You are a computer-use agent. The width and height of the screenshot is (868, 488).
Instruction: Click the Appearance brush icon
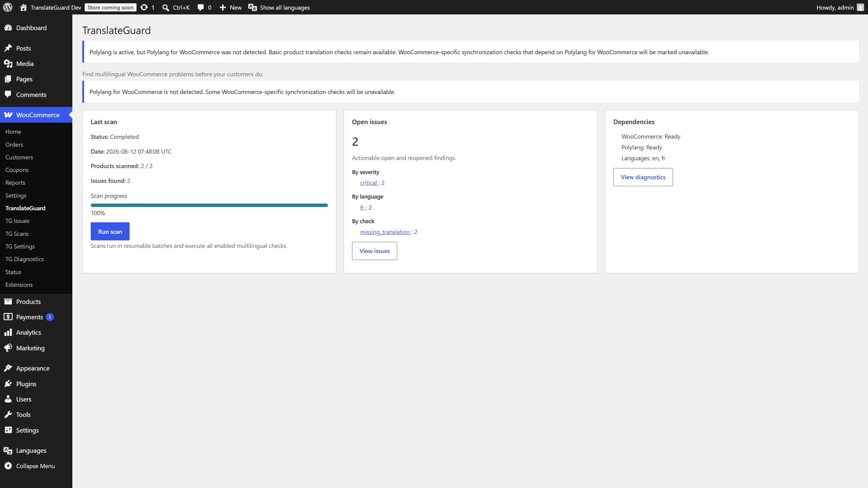point(8,368)
